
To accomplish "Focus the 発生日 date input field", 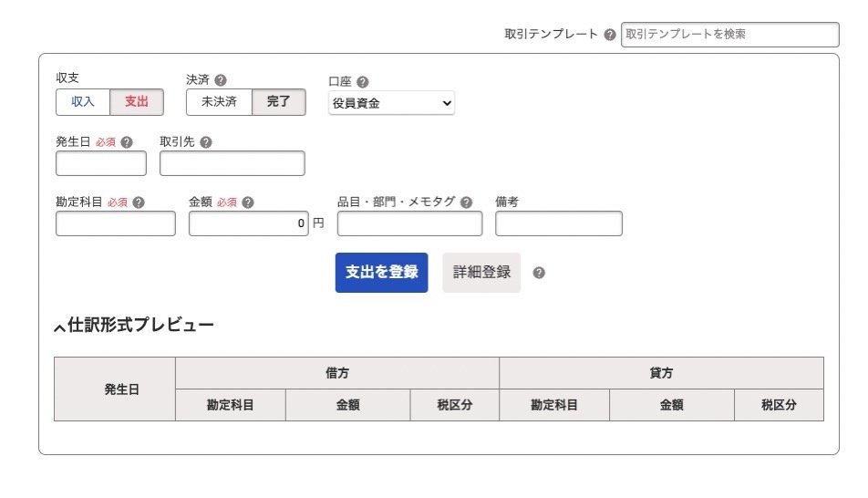I will click(x=101, y=163).
